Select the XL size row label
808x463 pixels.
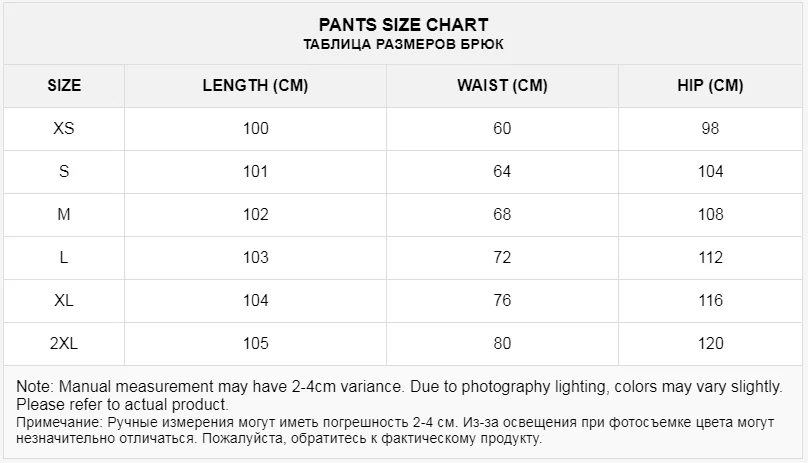[64, 300]
